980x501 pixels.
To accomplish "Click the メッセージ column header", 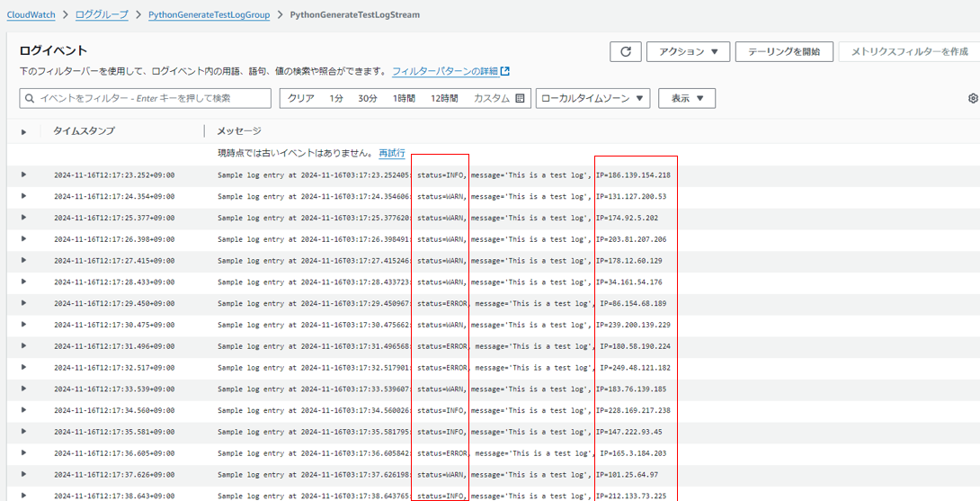I will (239, 131).
